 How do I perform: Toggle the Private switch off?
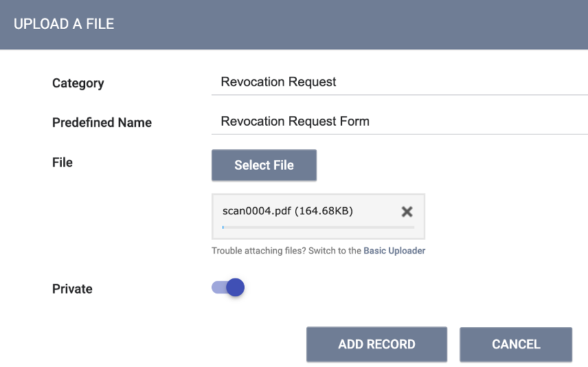click(227, 287)
